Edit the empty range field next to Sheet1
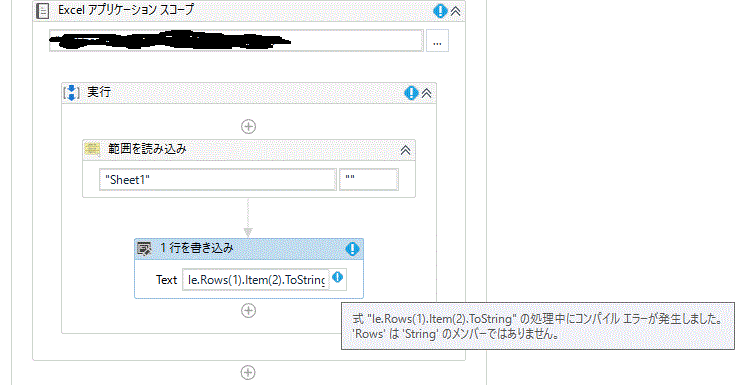The image size is (741, 385). [369, 180]
